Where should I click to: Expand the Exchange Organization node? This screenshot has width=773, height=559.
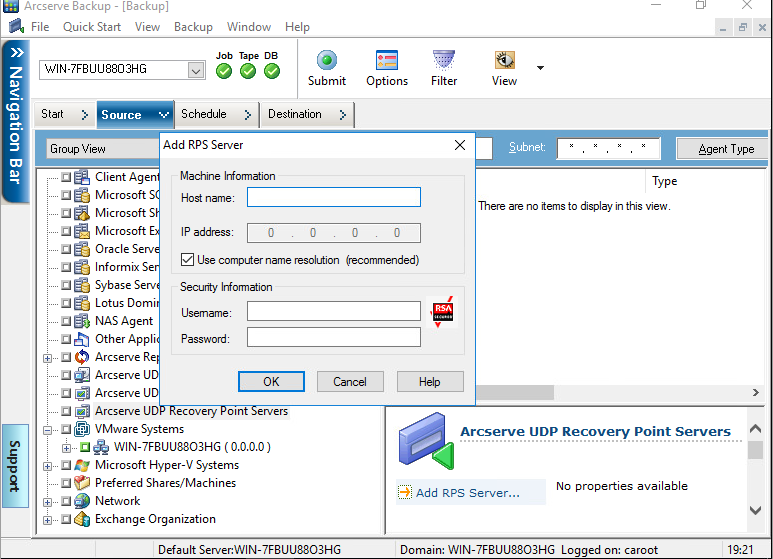click(x=47, y=520)
